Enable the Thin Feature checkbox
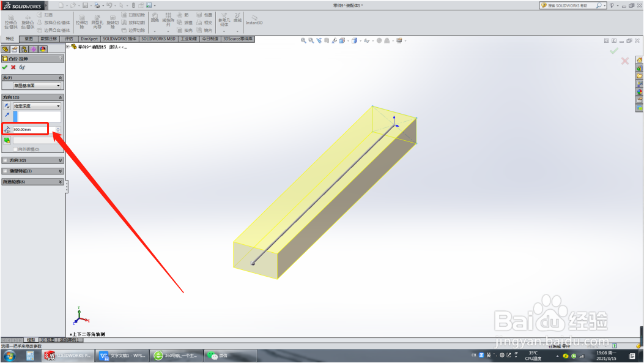Image resolution: width=644 pixels, height=363 pixels. [5, 171]
